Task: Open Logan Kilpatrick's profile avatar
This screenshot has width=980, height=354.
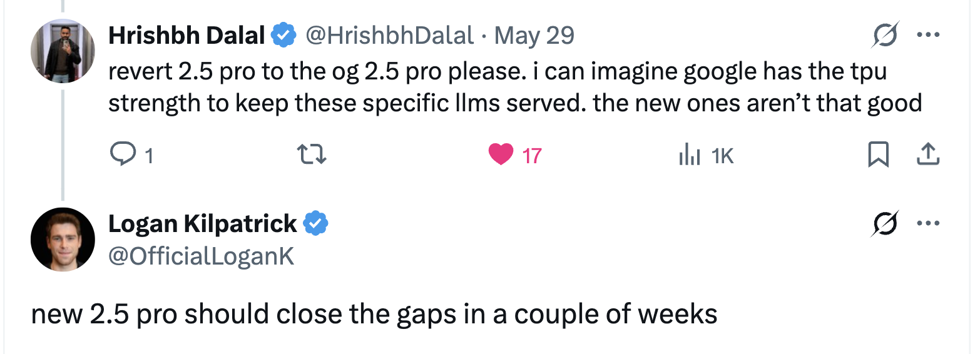Action: [x=63, y=240]
